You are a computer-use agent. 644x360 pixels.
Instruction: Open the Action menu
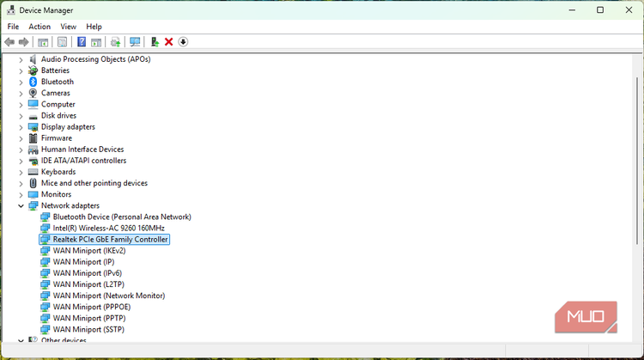click(39, 27)
